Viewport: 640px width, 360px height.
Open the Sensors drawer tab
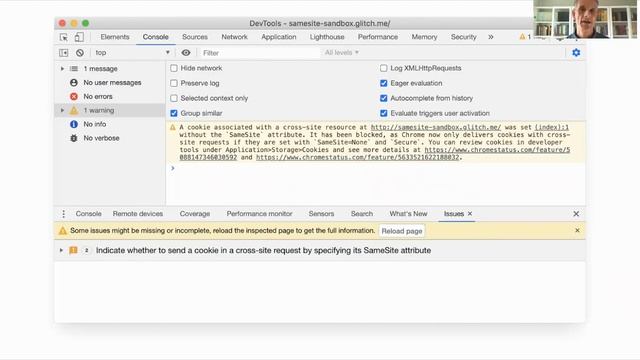click(321, 214)
